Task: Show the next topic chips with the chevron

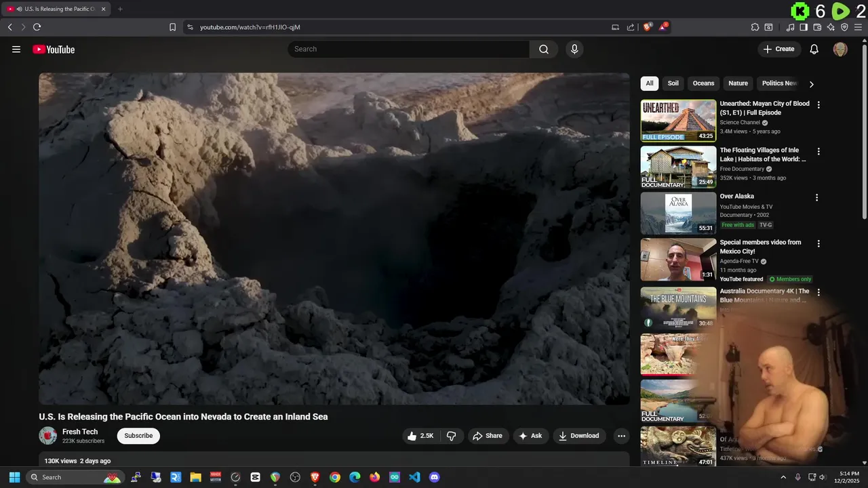Action: pyautogui.click(x=811, y=84)
